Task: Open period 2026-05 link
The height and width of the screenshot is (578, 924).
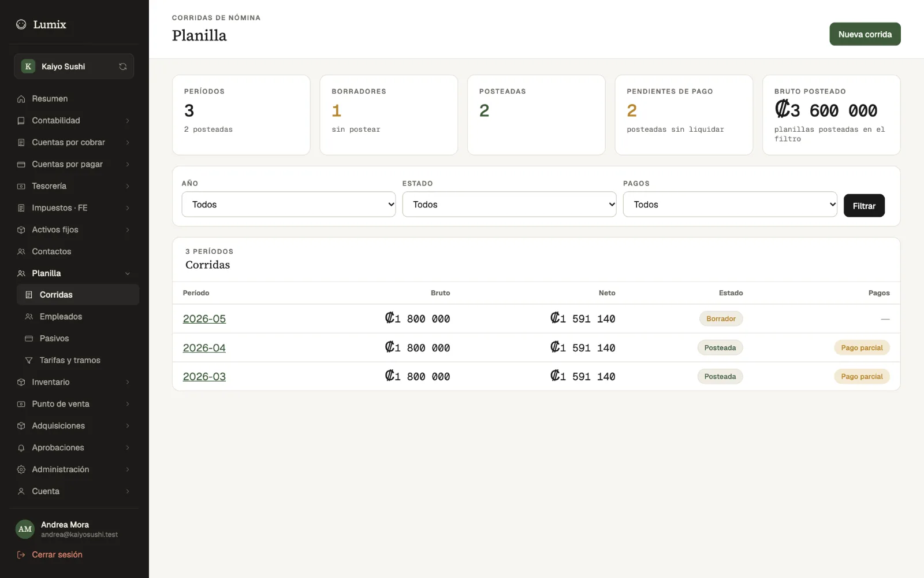Action: (x=204, y=319)
